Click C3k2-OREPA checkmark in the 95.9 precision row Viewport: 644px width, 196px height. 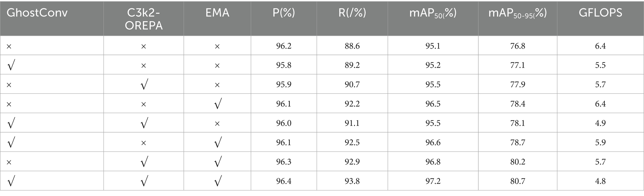click(144, 85)
